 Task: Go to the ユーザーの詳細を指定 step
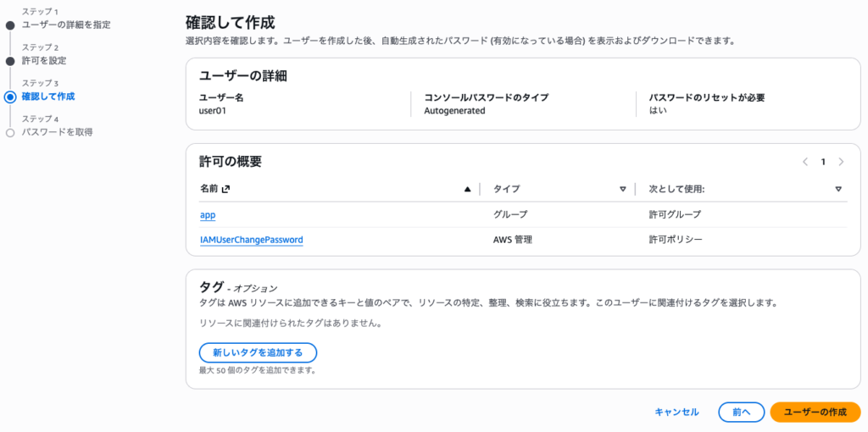(65, 25)
